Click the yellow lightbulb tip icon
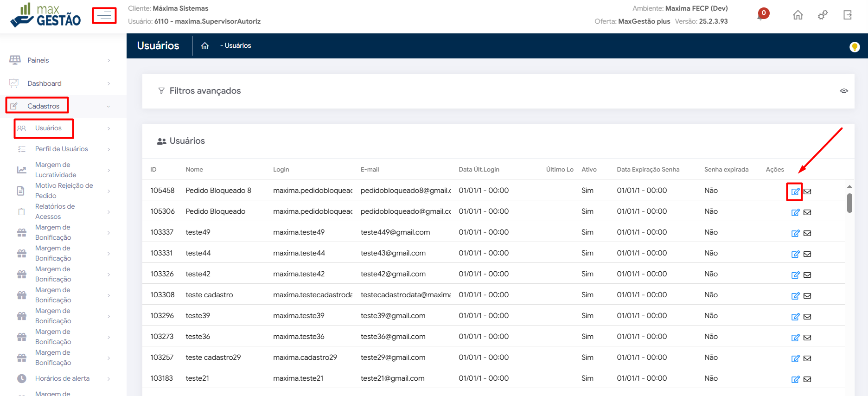868x396 pixels. click(854, 47)
